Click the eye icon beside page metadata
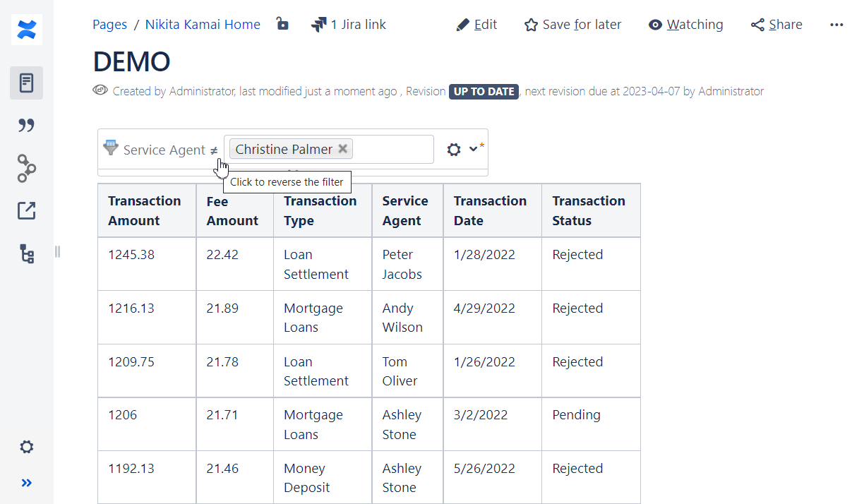This screenshot has width=852, height=504. pos(100,90)
